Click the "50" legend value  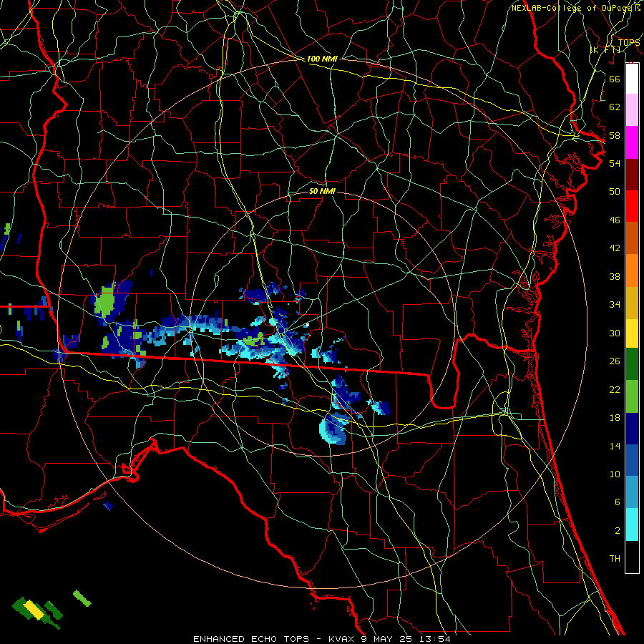tap(615, 192)
